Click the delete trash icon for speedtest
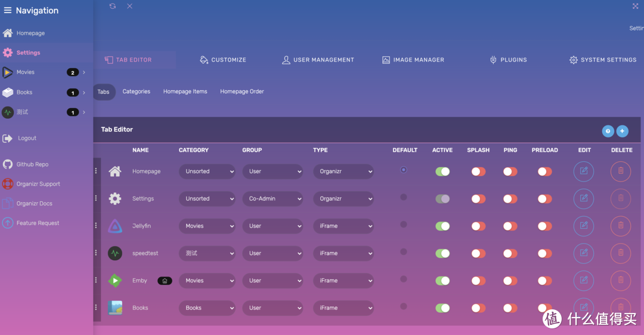 coord(620,253)
